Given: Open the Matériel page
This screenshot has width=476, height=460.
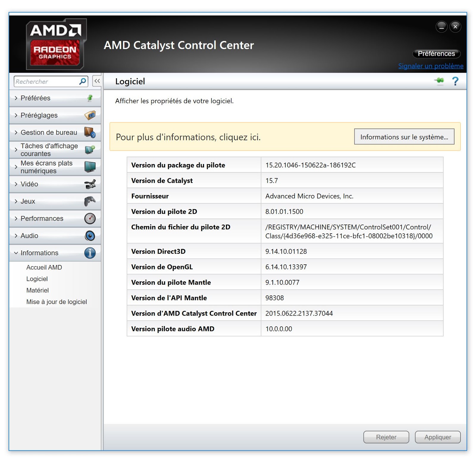Looking at the screenshot, I should tap(37, 290).
